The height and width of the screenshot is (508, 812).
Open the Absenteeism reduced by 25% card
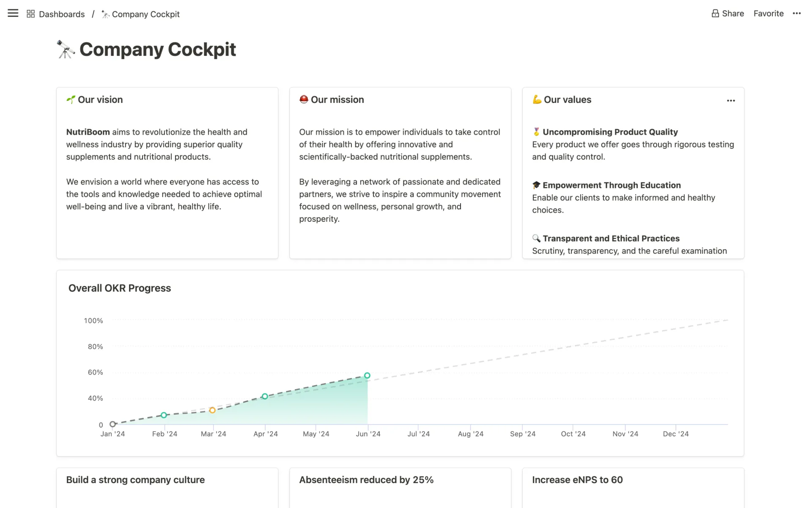(366, 480)
